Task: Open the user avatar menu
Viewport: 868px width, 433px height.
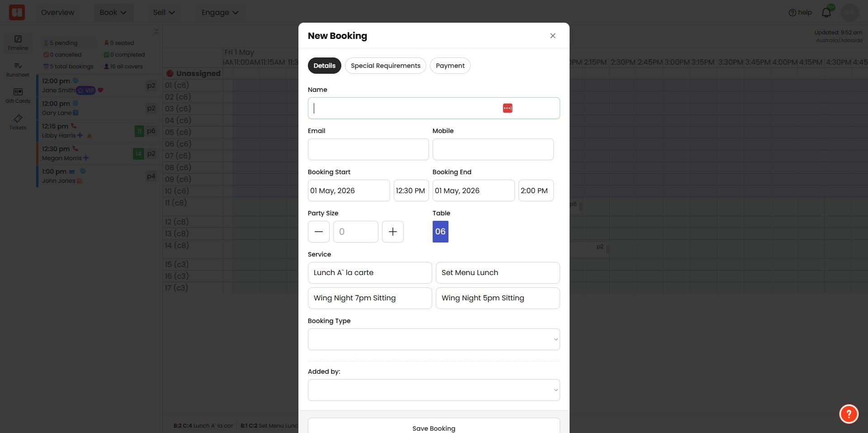Action: coord(850,12)
